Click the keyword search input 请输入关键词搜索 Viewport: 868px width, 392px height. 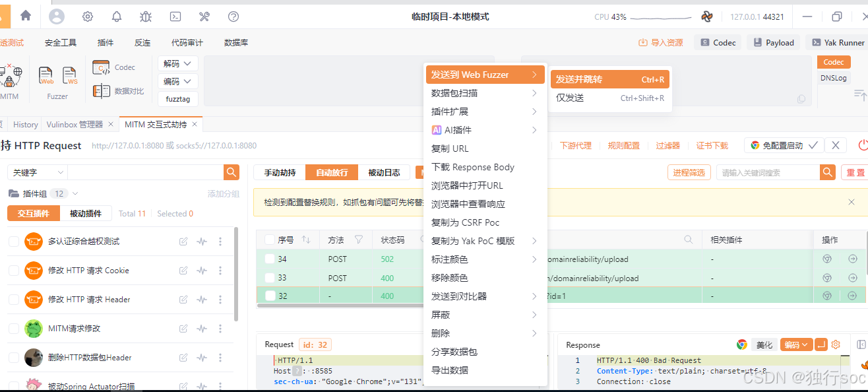point(768,172)
